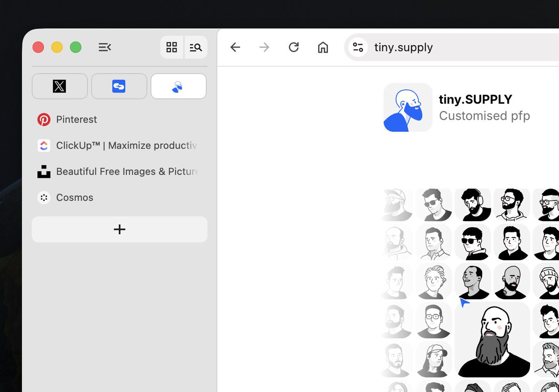
Task: Switch to the pinned X tab
Action: coord(60,86)
